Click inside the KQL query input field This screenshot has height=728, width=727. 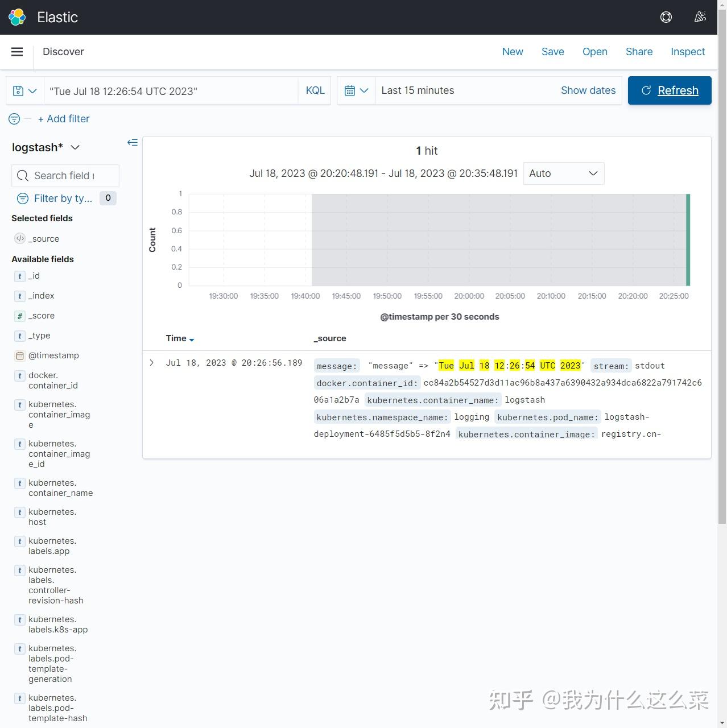point(171,90)
